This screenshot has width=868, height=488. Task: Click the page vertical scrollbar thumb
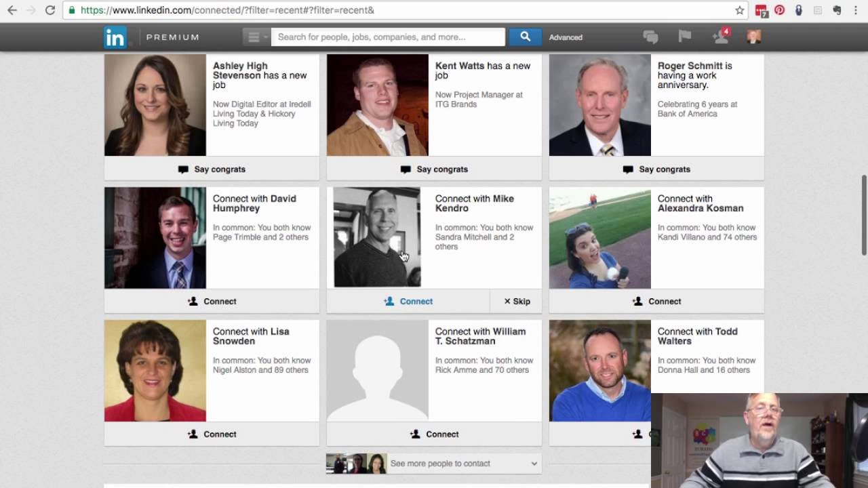(864, 215)
